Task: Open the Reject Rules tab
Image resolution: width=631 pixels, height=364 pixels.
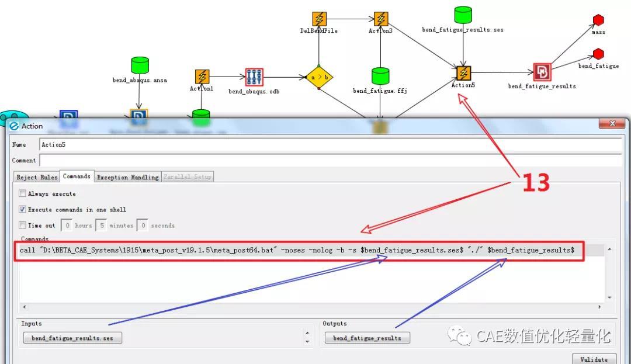Action: tap(37, 177)
